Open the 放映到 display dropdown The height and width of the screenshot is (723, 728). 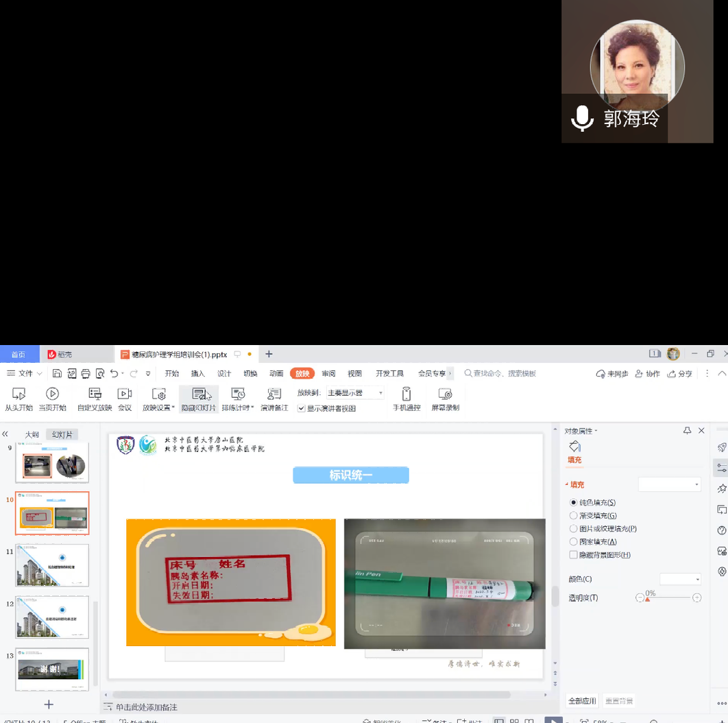[355, 393]
